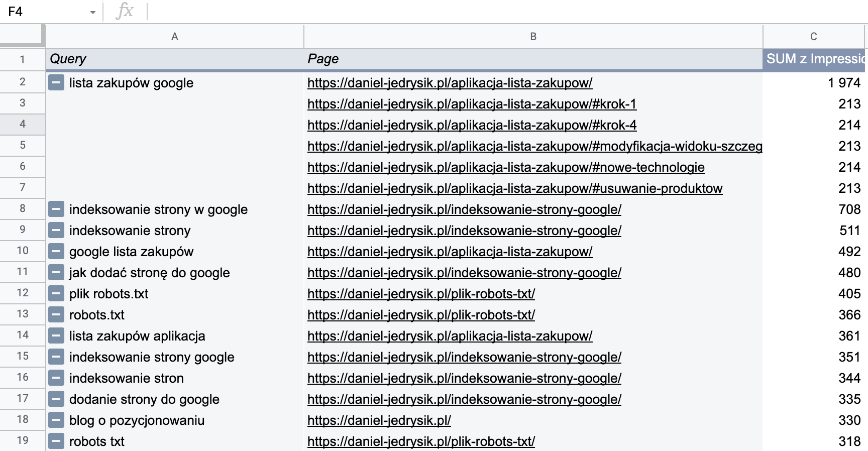
Task: Click the 'jak dodać stronę do google' query text
Action: (x=149, y=273)
